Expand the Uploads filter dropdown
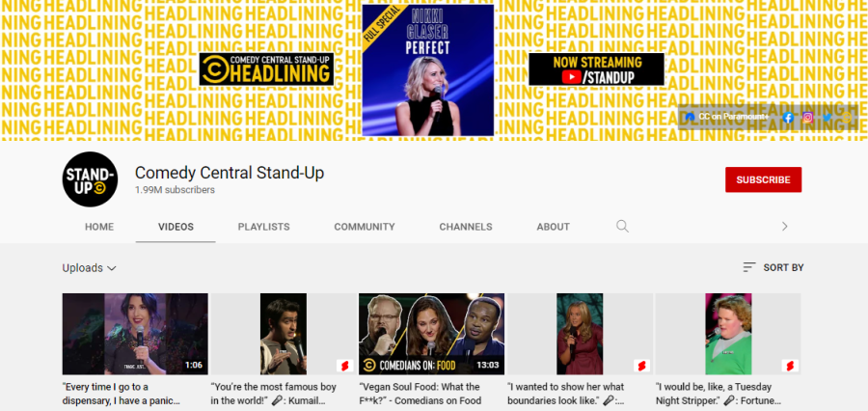 [x=89, y=268]
